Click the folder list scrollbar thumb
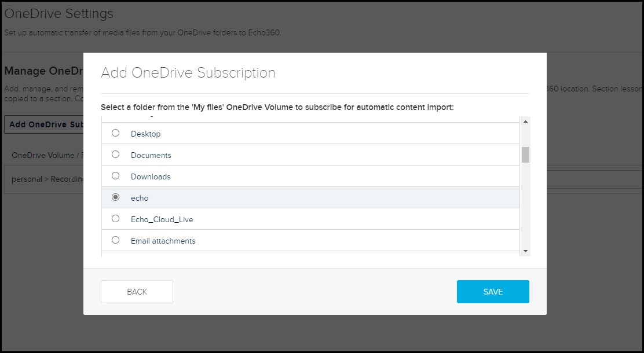 tap(525, 155)
